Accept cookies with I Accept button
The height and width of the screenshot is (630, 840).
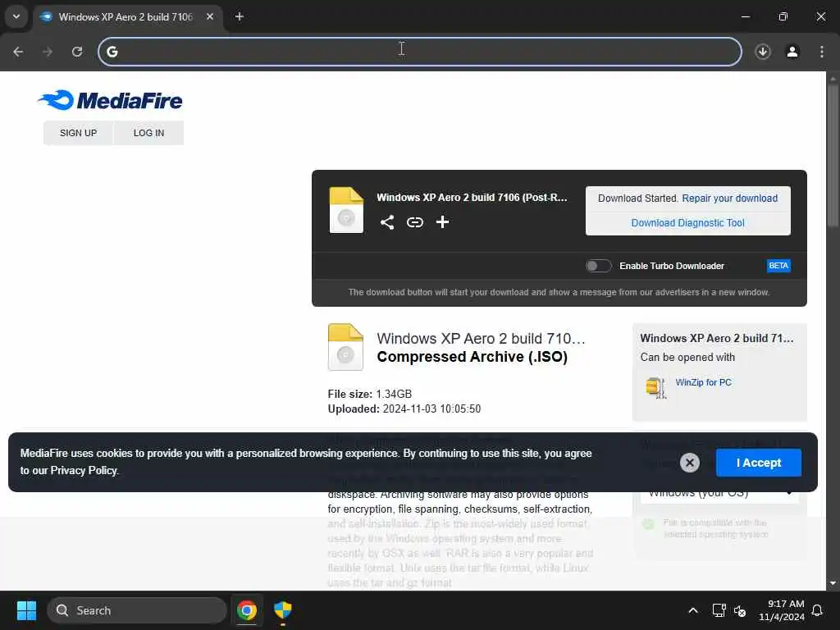point(759,463)
